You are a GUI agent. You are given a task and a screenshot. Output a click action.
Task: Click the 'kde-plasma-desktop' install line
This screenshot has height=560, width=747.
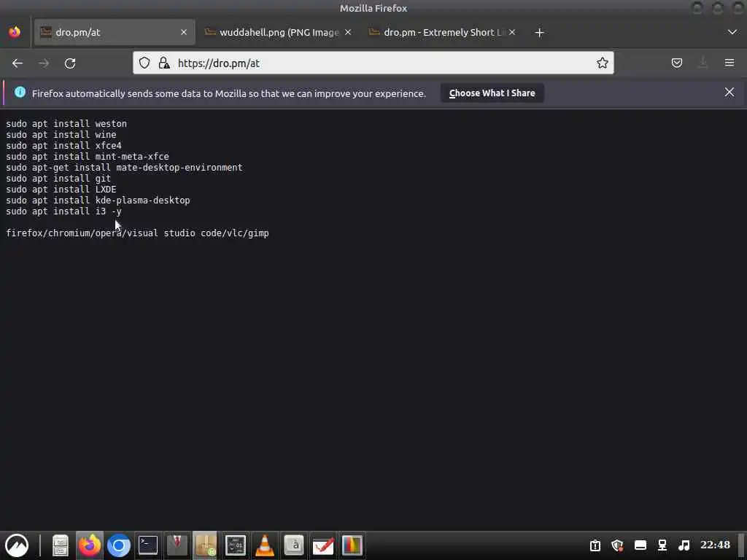[98, 201]
